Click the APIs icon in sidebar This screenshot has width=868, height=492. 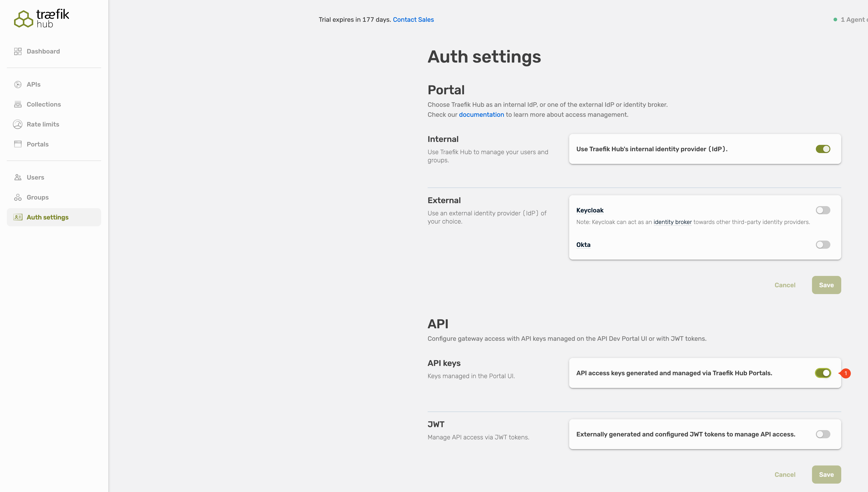18,84
